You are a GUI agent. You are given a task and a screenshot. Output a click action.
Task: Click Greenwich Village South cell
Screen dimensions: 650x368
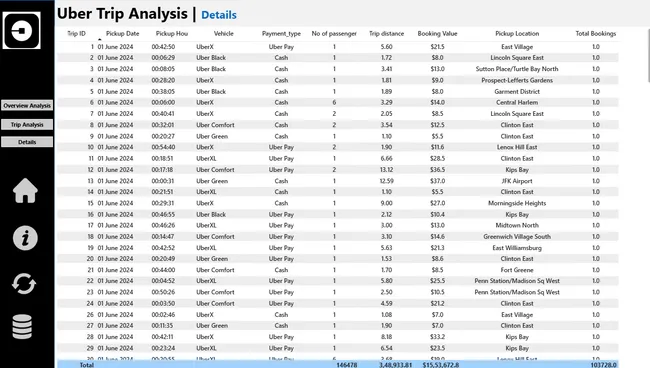(x=517, y=237)
